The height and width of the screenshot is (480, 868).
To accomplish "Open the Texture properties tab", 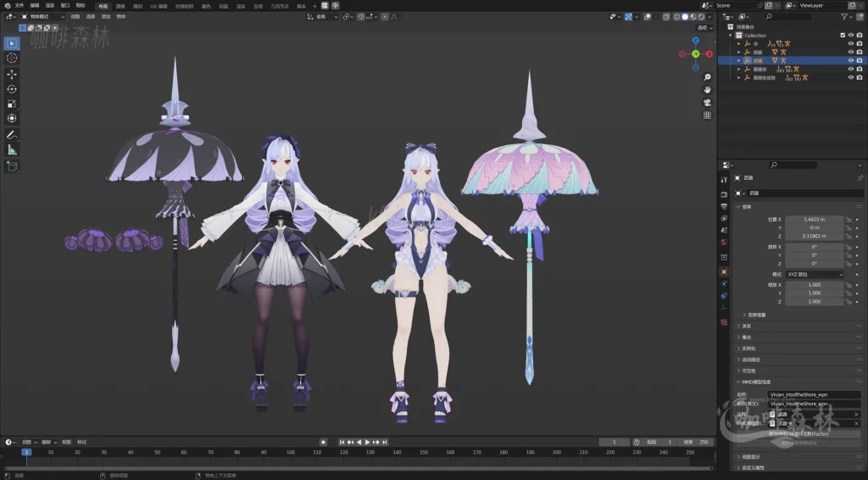I will pyautogui.click(x=724, y=322).
